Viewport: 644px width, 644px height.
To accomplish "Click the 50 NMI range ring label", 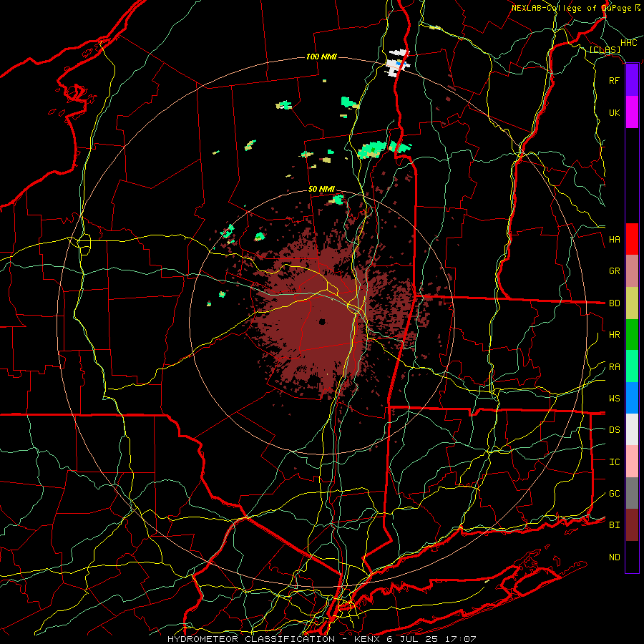I will pyautogui.click(x=321, y=189).
